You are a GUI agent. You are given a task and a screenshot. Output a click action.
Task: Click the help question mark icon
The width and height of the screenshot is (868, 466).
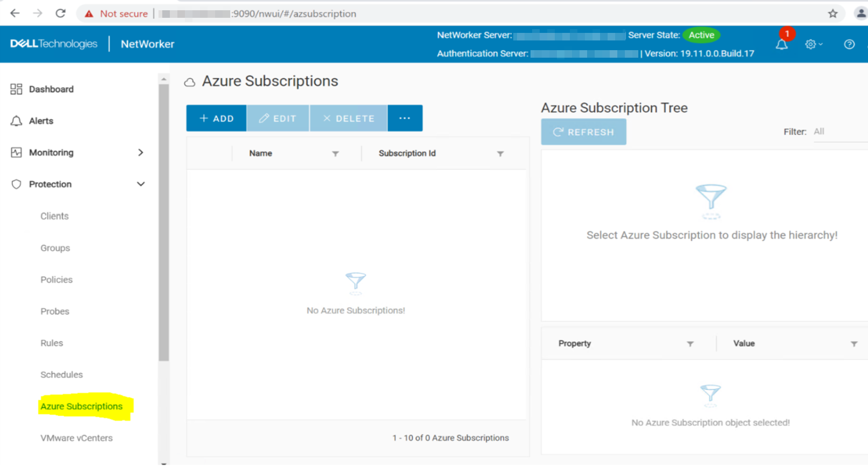849,44
